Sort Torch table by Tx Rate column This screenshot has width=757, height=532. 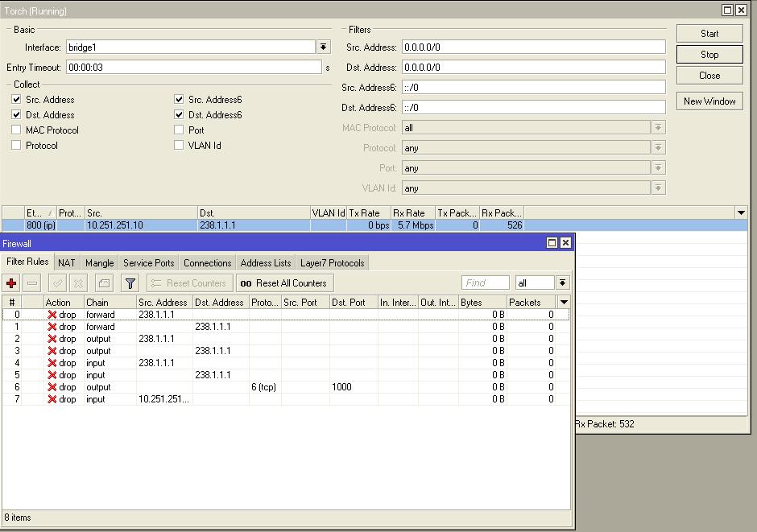(x=369, y=212)
